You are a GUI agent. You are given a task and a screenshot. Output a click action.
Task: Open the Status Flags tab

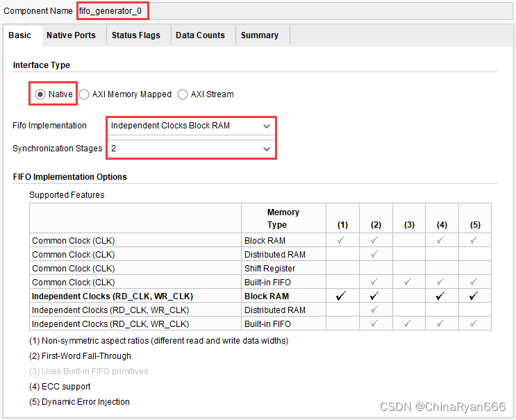[x=136, y=35]
